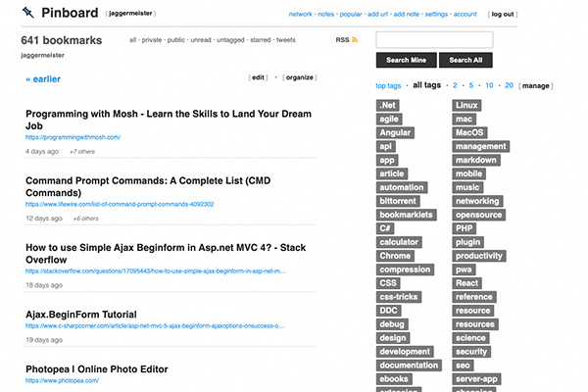This screenshot has width=588, height=392.
Task: Focus the search input field
Action: (x=434, y=40)
